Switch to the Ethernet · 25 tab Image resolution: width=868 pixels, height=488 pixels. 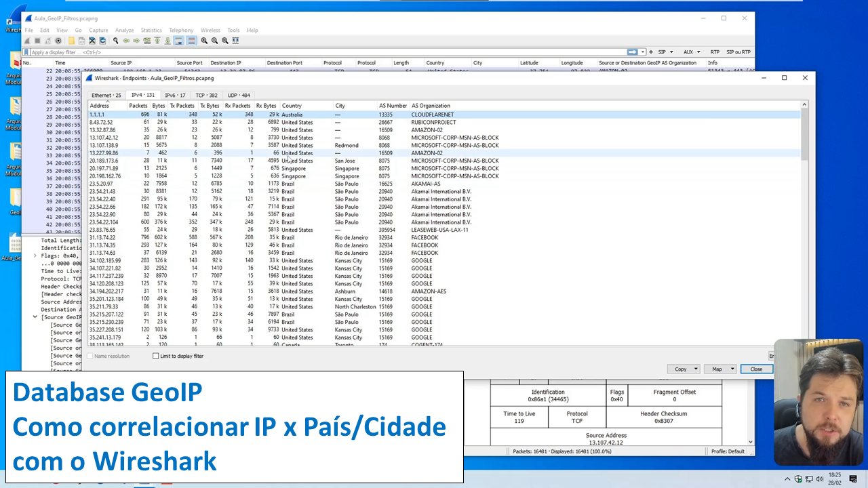tap(106, 96)
